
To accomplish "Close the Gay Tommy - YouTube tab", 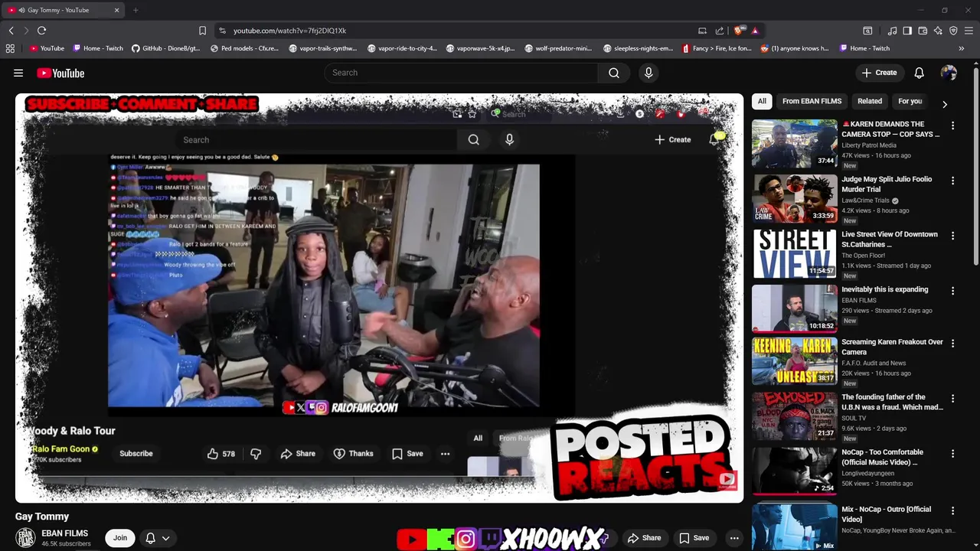I will tap(116, 10).
